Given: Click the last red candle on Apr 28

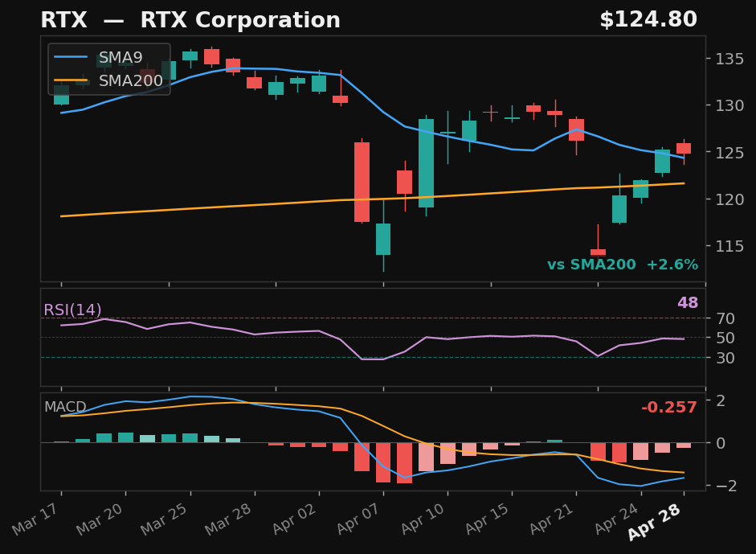Looking at the screenshot, I should [684, 148].
